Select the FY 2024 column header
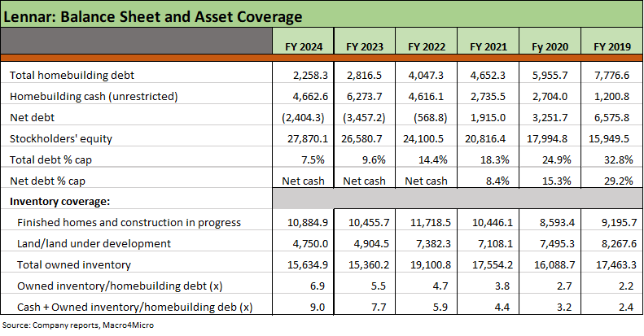The width and height of the screenshot is (644, 336). (304, 46)
